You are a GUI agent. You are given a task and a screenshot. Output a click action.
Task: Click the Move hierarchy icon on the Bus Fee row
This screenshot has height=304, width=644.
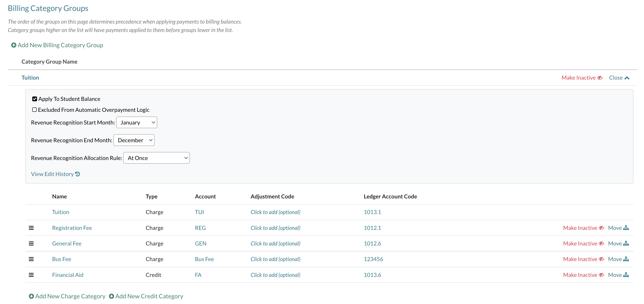tap(626, 259)
